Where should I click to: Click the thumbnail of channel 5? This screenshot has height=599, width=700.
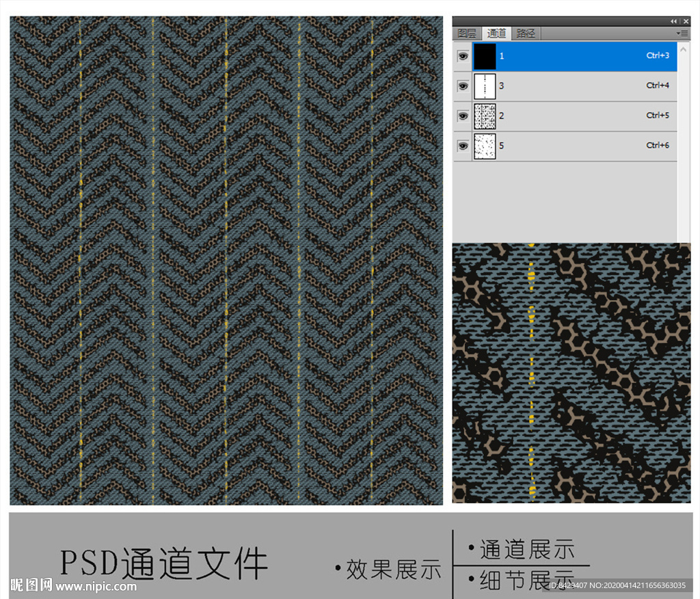485,146
